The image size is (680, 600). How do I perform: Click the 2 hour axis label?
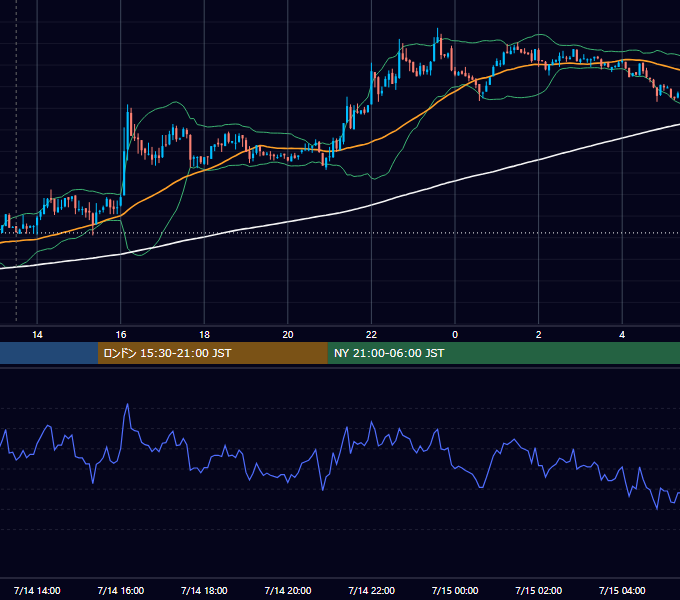click(x=539, y=335)
